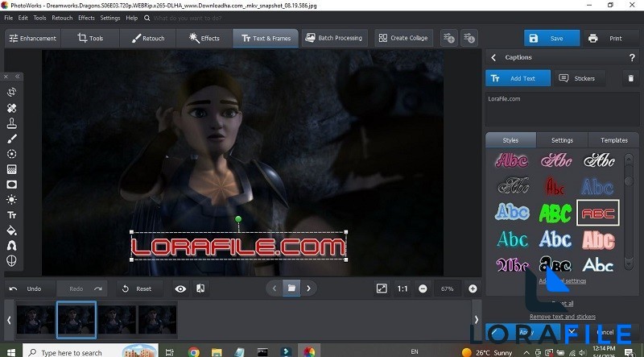Choose the dark blue Abc style
The image size is (644, 357).
point(597,187)
